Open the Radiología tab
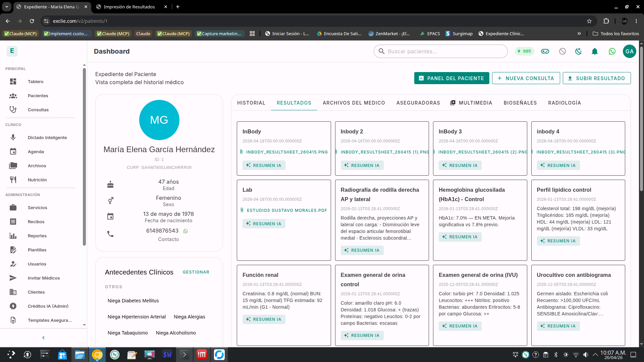 pos(564,103)
